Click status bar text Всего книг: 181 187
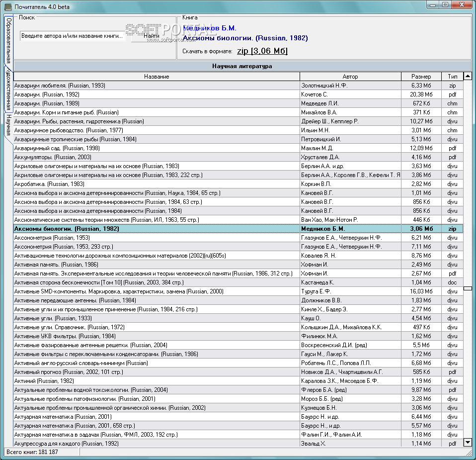The image size is (476, 460). tap(32, 452)
